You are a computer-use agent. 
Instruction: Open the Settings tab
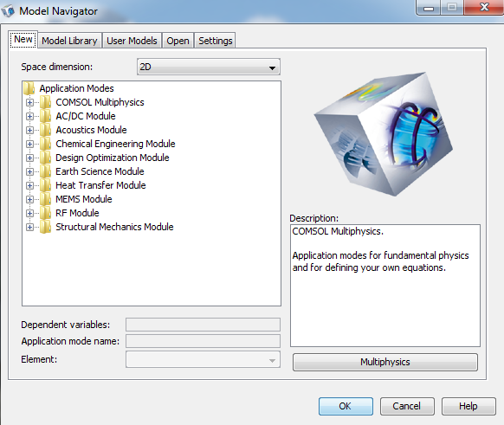215,41
